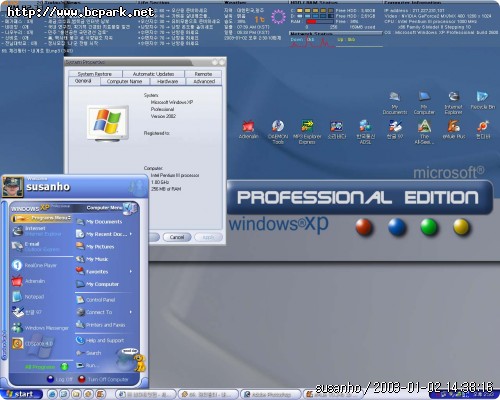Switch to Remote tab
The width and height of the screenshot is (500, 400).
[x=203, y=74]
